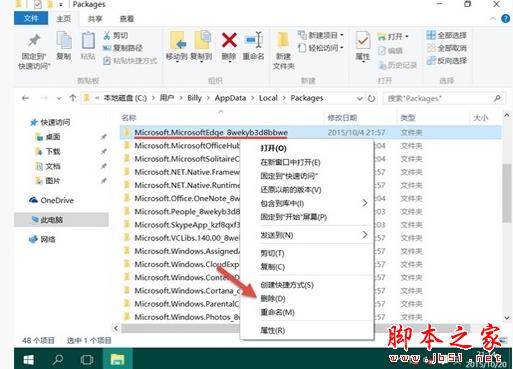Expand the Easy access (轻松访问) dropdown
The height and width of the screenshot is (369, 513).
[x=342, y=48]
